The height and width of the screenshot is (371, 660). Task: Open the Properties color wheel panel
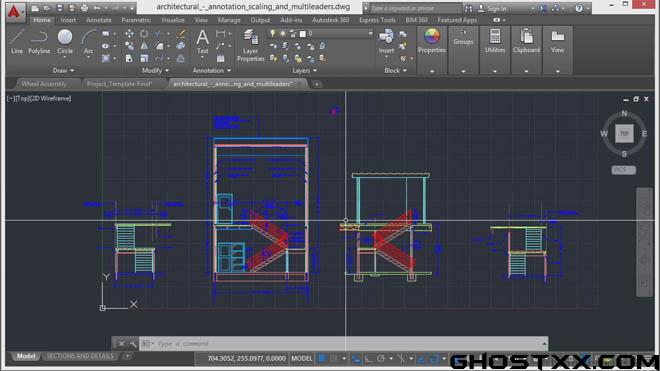(432, 41)
